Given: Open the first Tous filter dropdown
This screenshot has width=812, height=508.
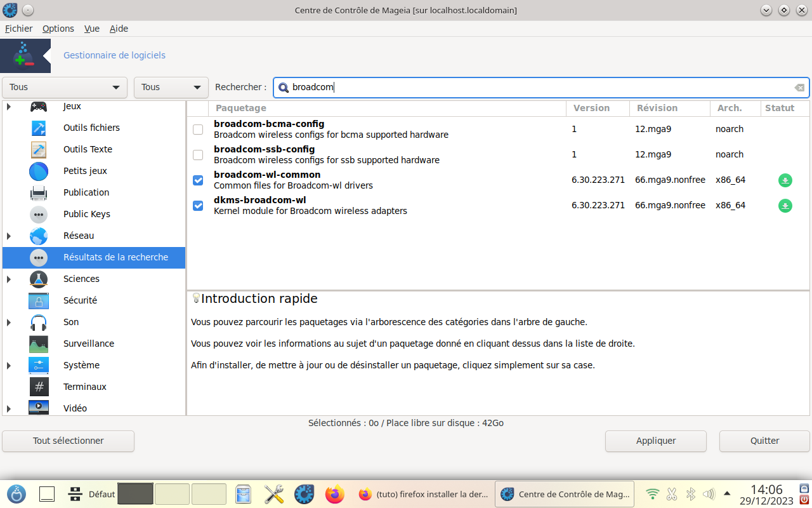Looking at the screenshot, I should click(65, 88).
